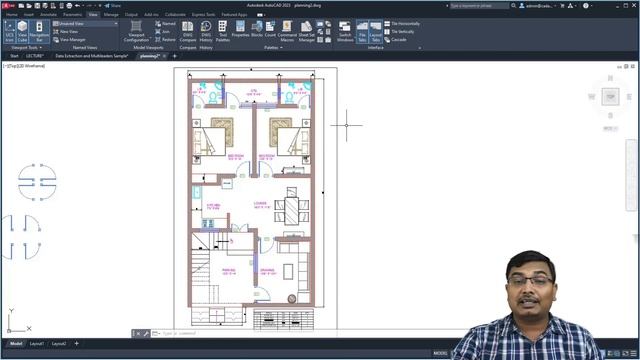
Task: Open the Count palette
Action: coord(270,29)
